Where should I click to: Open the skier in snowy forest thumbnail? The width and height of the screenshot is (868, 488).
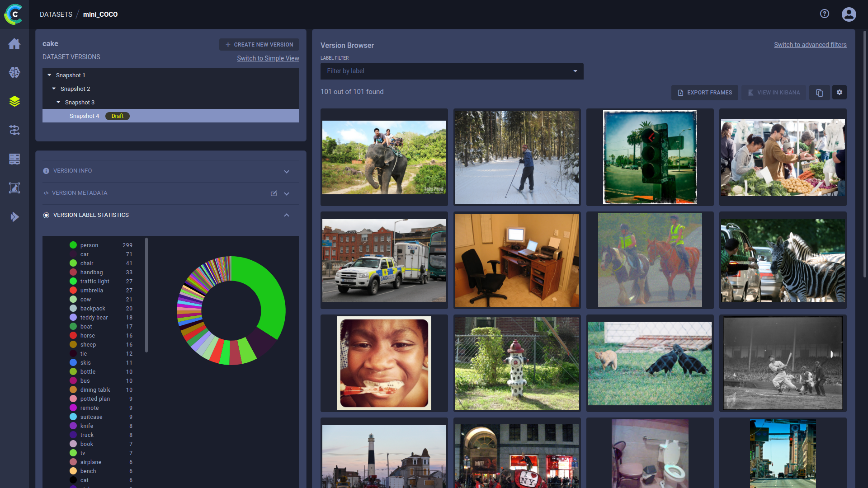[x=517, y=157]
